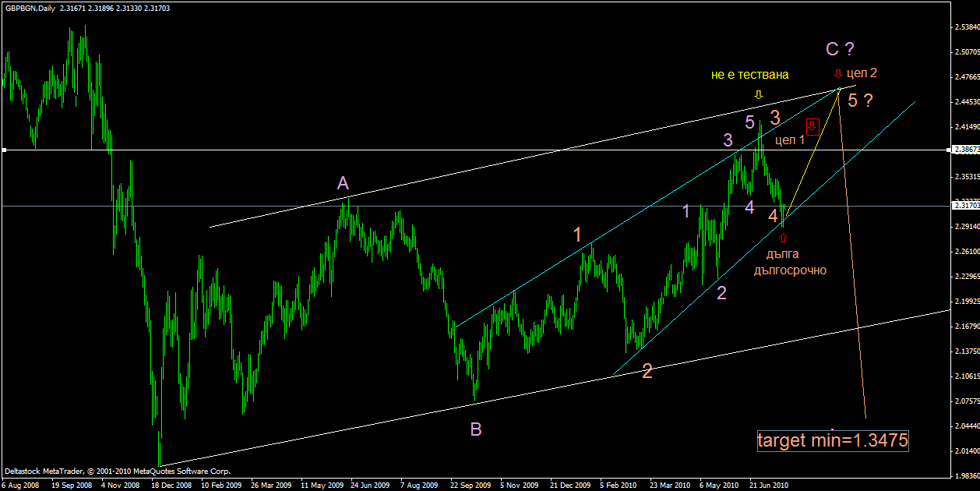Click the '6 Aug 2008' date label
980x491 pixels.
pos(19,486)
